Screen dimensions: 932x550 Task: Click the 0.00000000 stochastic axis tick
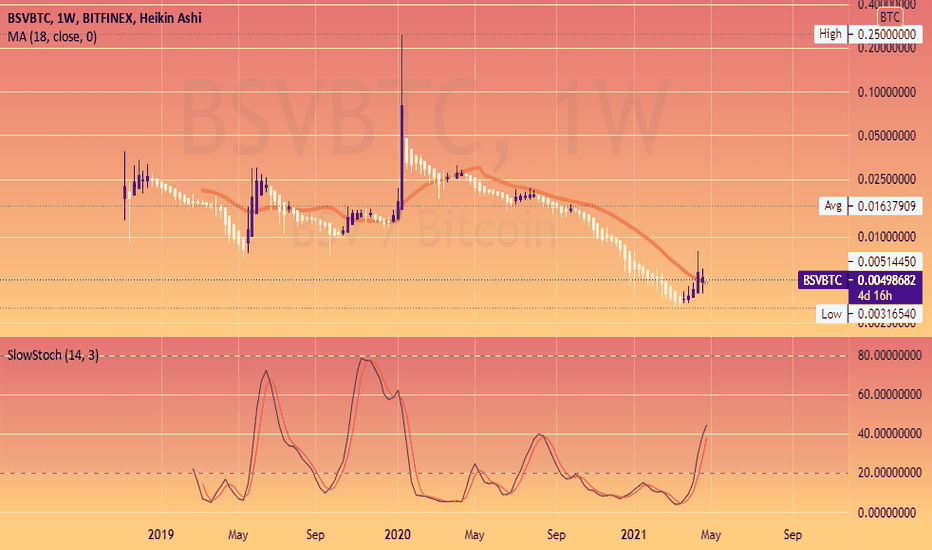tap(886, 513)
